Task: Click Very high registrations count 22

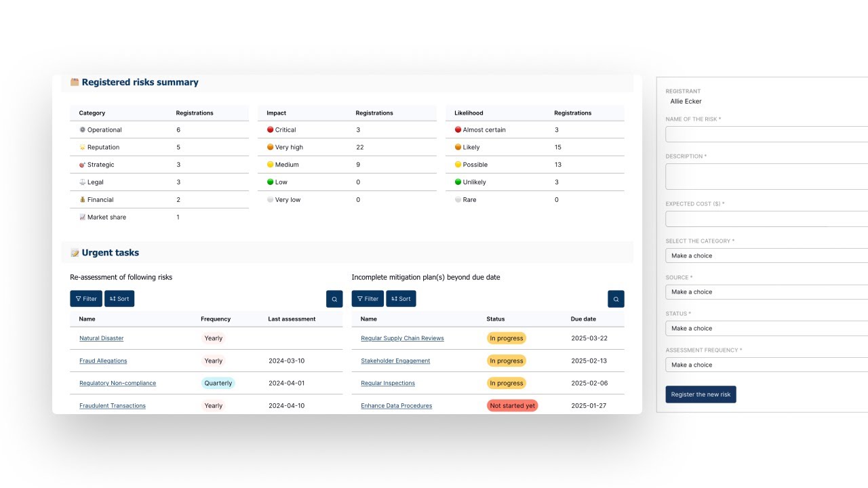Action: 360,147
